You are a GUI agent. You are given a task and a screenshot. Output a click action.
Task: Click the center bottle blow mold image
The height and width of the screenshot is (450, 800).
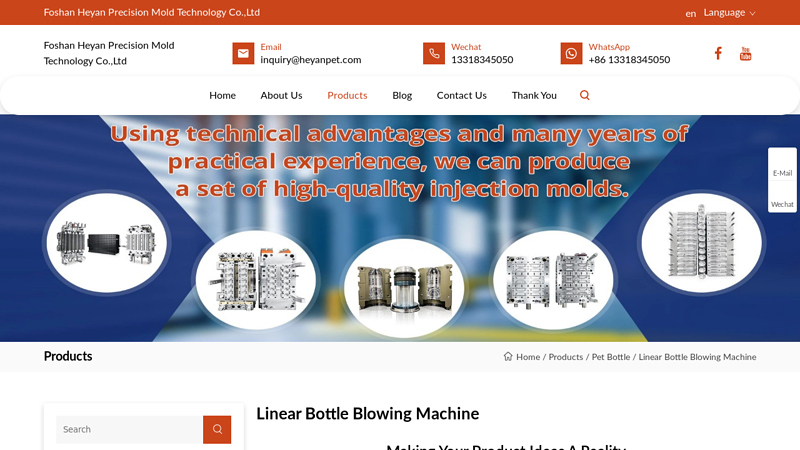pyautogui.click(x=404, y=288)
